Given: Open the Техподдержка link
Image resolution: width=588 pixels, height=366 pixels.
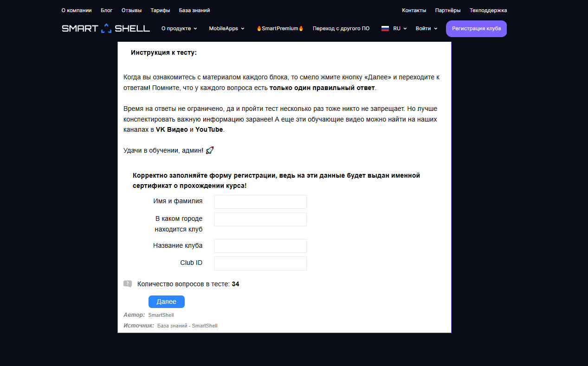Looking at the screenshot, I should (x=488, y=10).
